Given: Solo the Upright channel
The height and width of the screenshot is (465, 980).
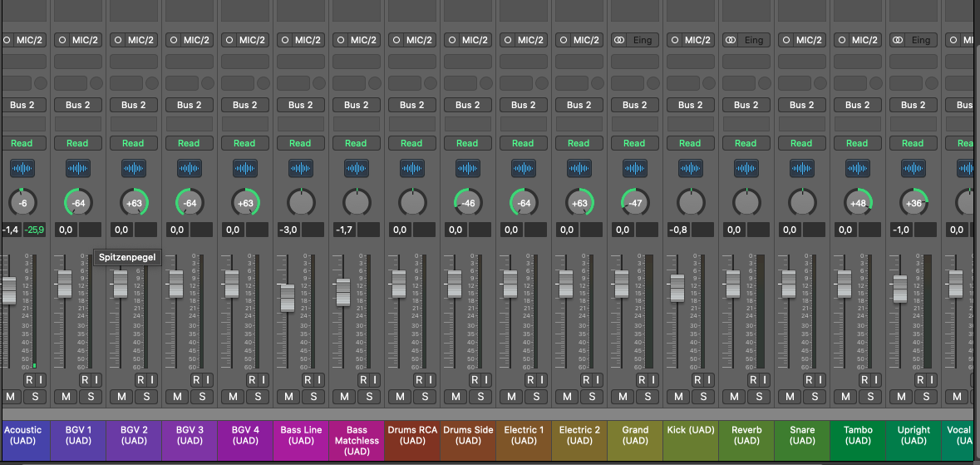Looking at the screenshot, I should pos(926,396).
